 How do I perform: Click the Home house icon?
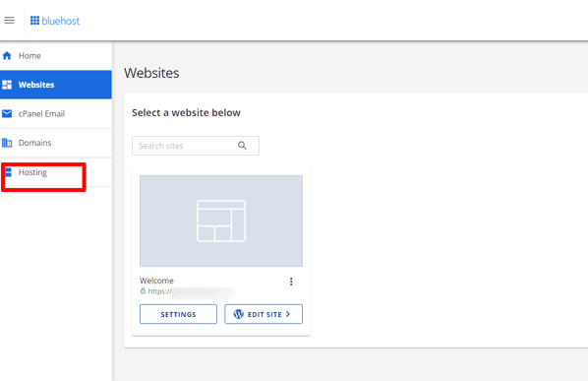[7, 56]
